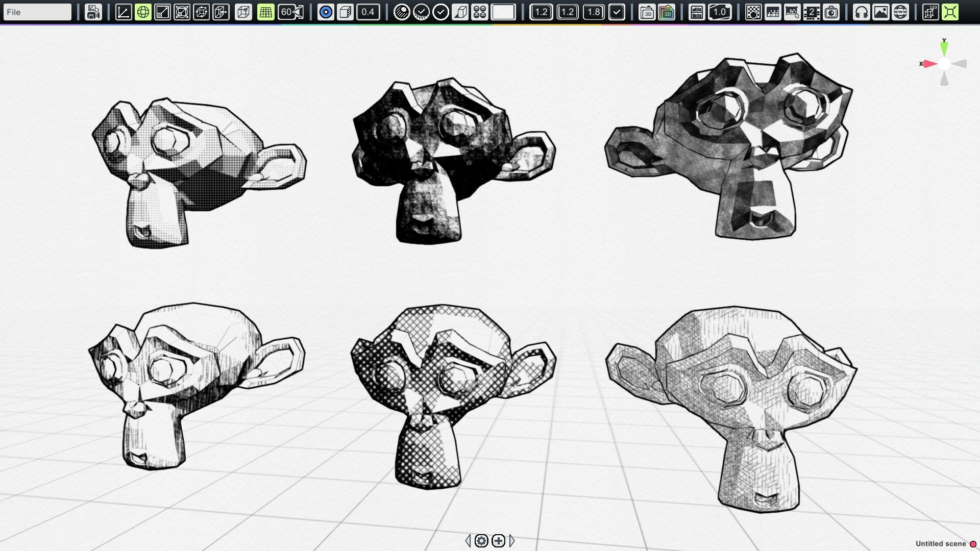The width and height of the screenshot is (980, 551).
Task: Click the blue target focus icon
Action: (x=325, y=12)
